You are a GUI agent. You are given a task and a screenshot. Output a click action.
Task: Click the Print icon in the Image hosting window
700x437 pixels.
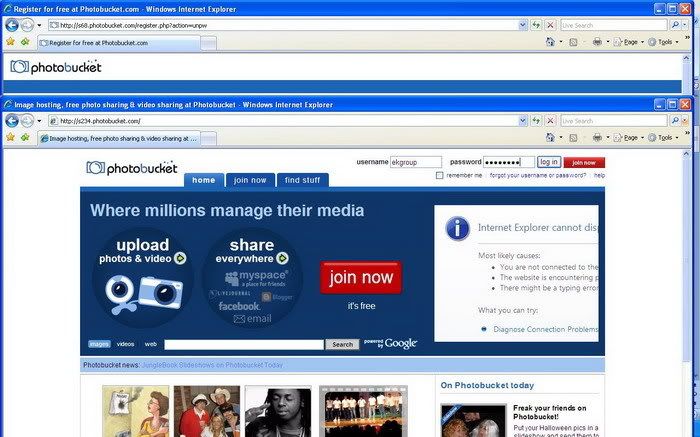[x=597, y=138]
